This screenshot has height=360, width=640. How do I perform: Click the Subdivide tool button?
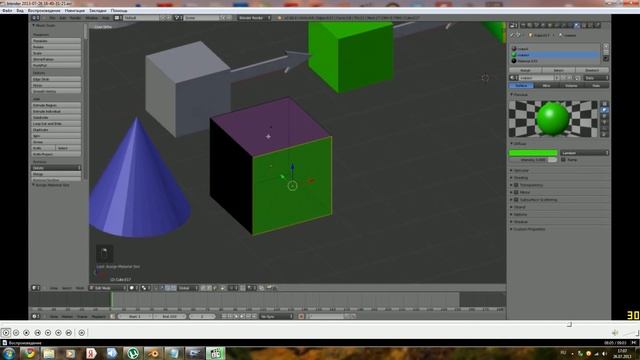coord(56,118)
